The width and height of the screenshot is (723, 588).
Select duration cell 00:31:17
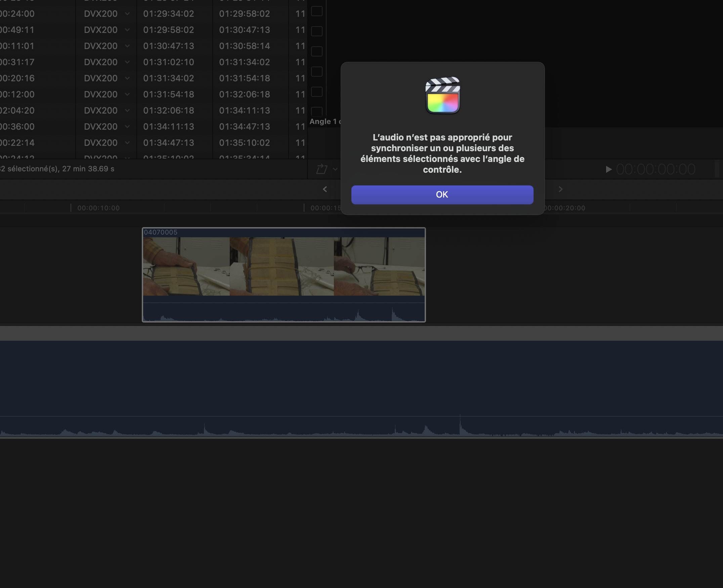pyautogui.click(x=17, y=62)
